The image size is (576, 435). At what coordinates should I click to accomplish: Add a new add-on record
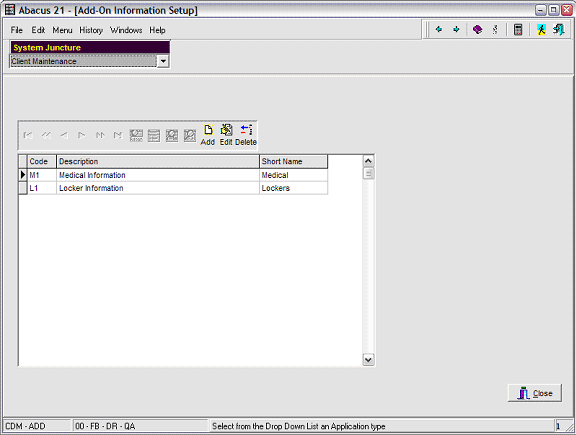pos(208,135)
